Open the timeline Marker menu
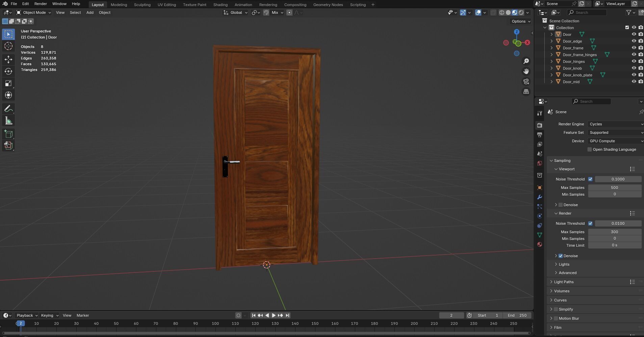 tap(83, 315)
